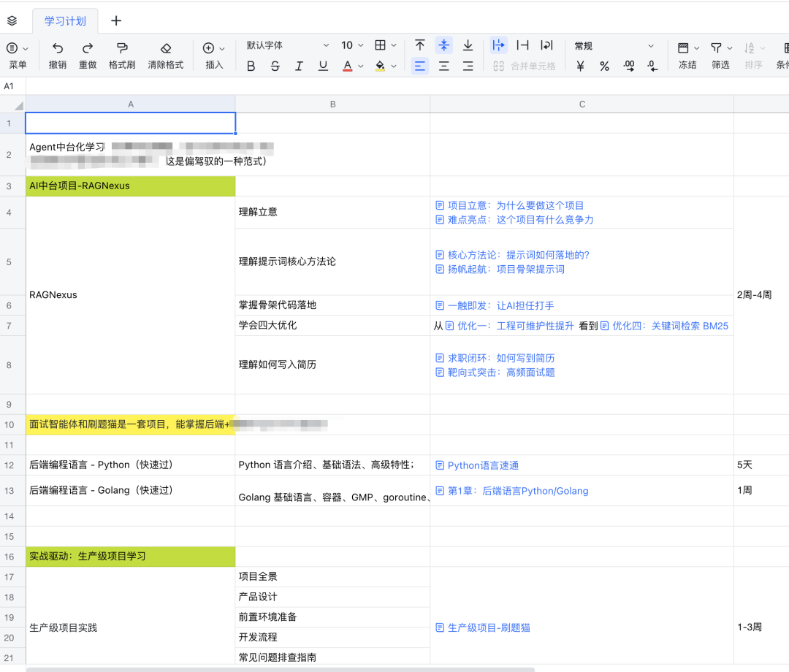Center text horizontally
Viewport: 789px width, 672px height.
coord(444,66)
